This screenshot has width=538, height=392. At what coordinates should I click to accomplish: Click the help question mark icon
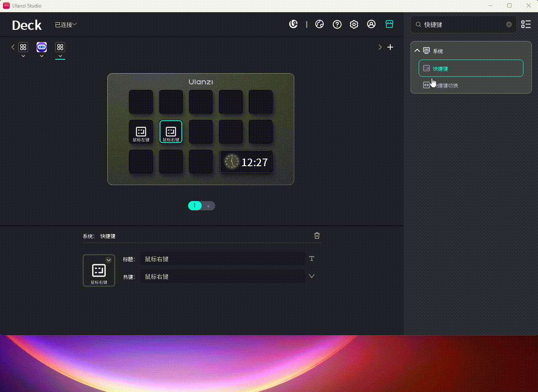(x=337, y=24)
